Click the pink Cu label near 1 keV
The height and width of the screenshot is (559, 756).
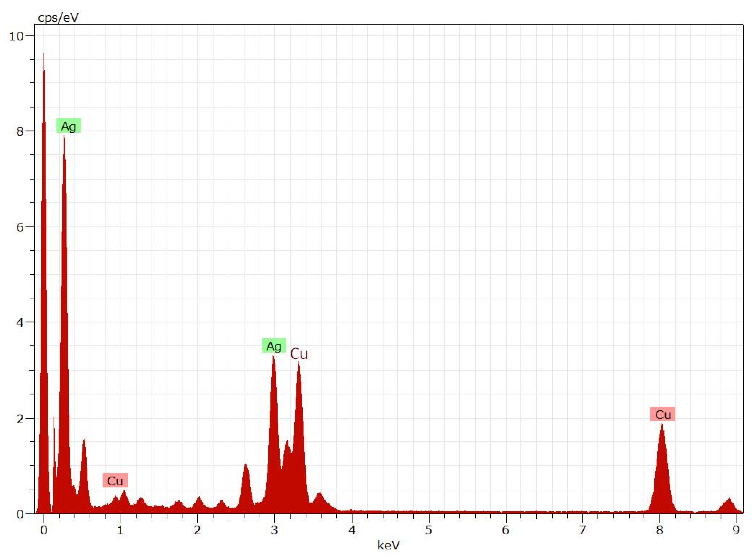coord(115,480)
